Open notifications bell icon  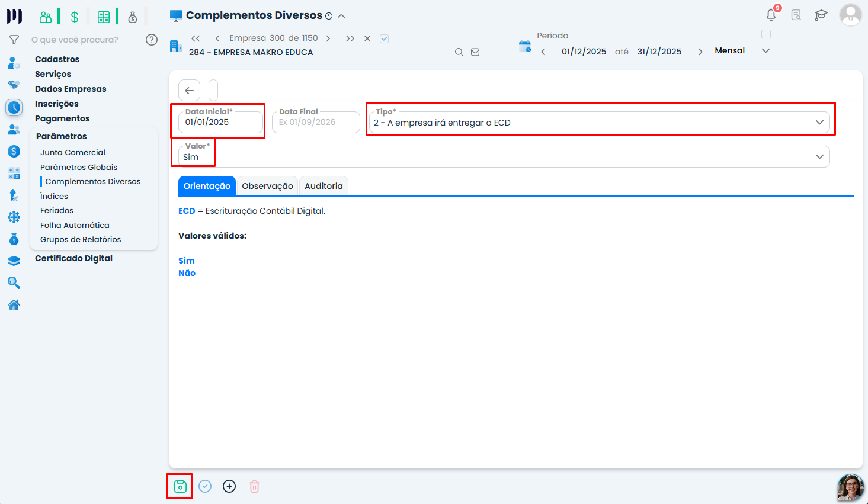pos(771,15)
